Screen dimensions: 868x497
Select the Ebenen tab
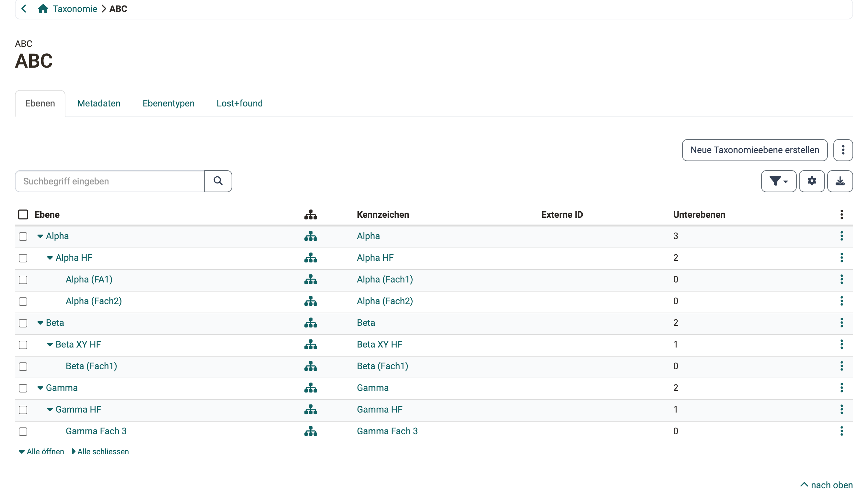click(x=40, y=104)
